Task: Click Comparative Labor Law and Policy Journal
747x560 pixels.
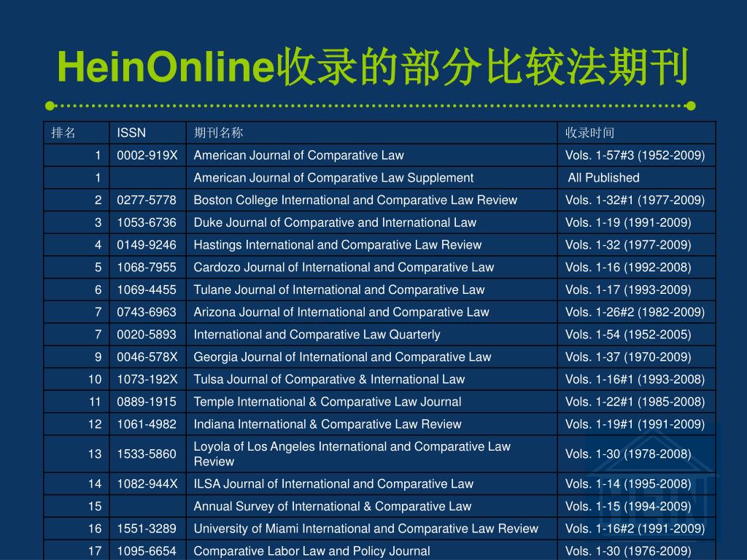Action: click(x=312, y=551)
